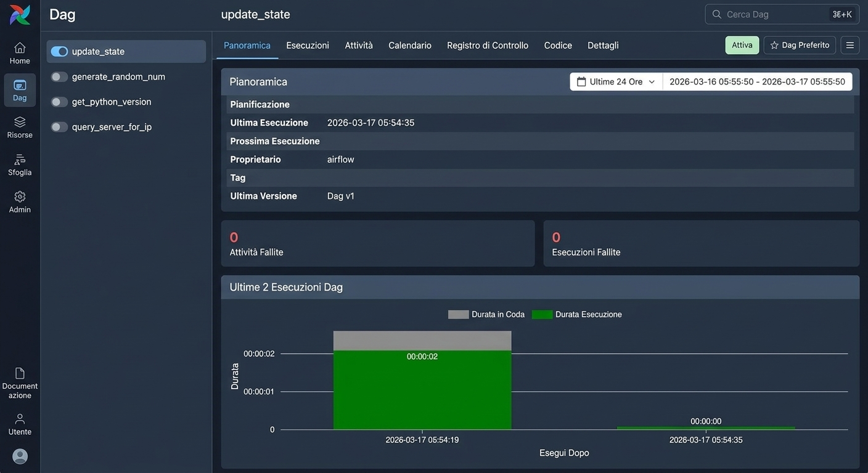Click the ⌘+K shortcut badge

coord(841,14)
